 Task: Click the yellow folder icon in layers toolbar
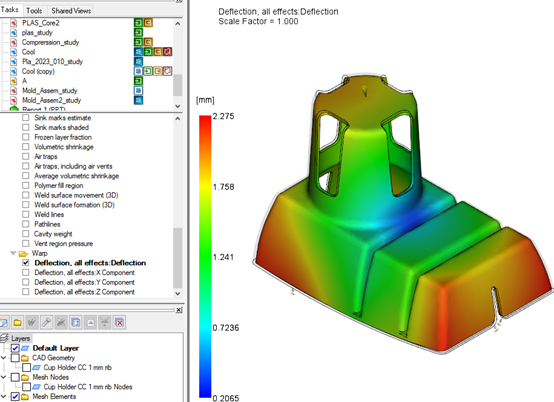tap(17, 322)
